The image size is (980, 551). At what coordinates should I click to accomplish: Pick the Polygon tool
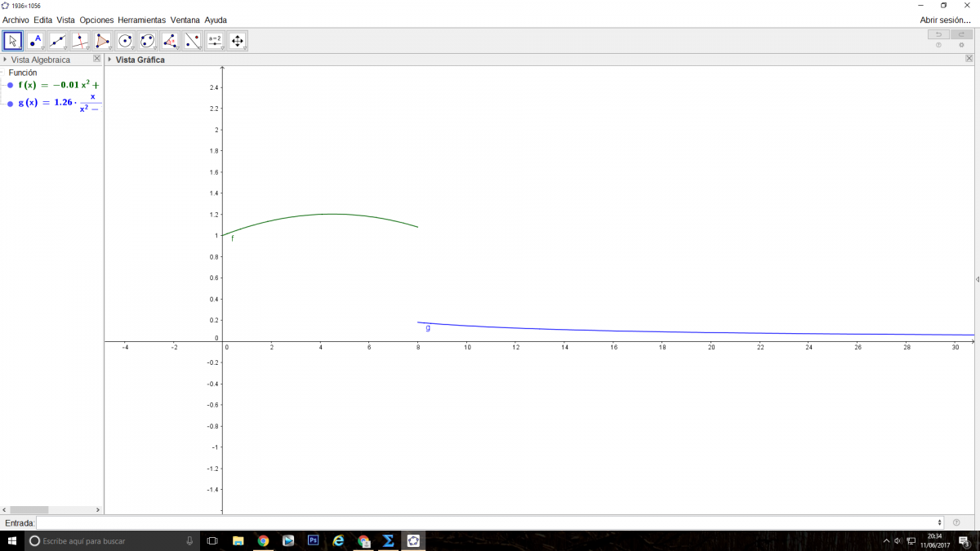pyautogui.click(x=102, y=41)
